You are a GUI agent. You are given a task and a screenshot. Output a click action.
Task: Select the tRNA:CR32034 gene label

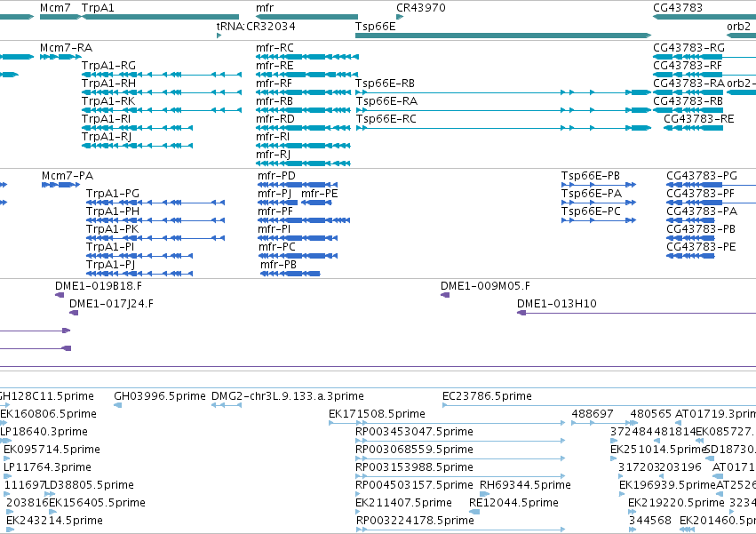256,26
